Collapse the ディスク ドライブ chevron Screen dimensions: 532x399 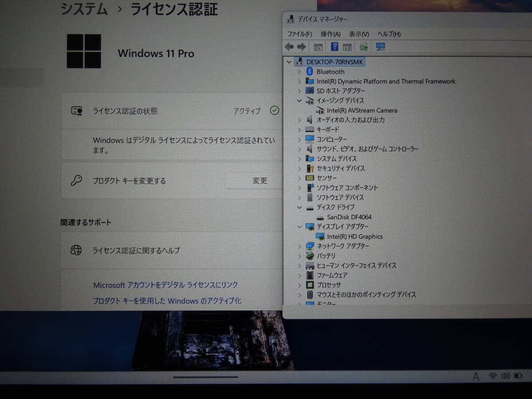pyautogui.click(x=299, y=207)
